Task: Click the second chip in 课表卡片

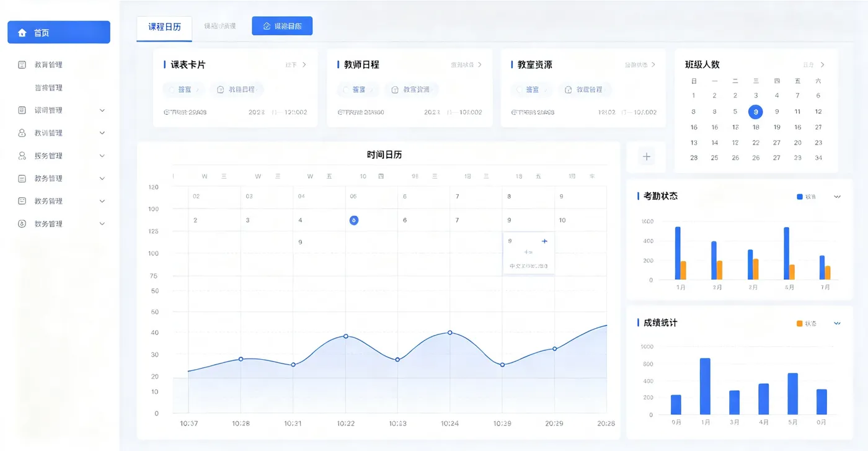Action: (237, 89)
